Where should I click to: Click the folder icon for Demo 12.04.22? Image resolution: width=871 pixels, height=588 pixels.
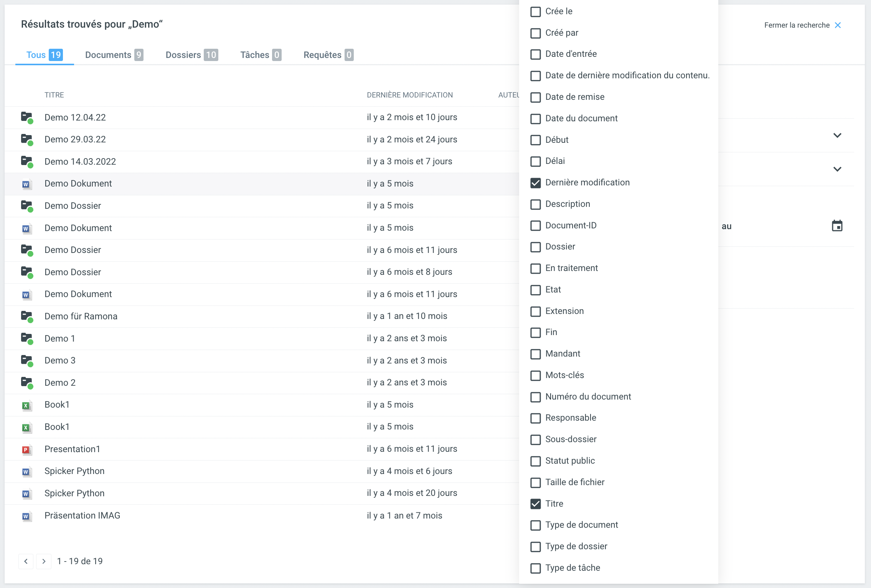pyautogui.click(x=26, y=117)
